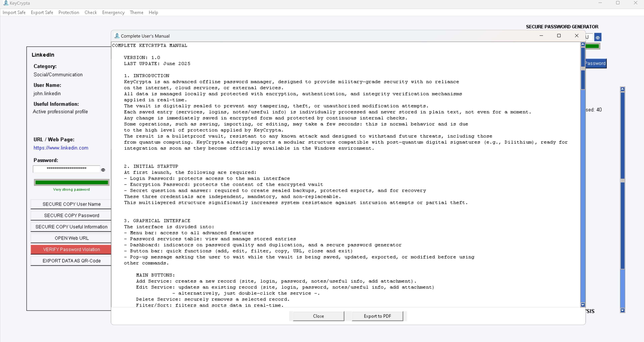The image size is (644, 342).
Task: Open the Protection menu
Action: 68,12
